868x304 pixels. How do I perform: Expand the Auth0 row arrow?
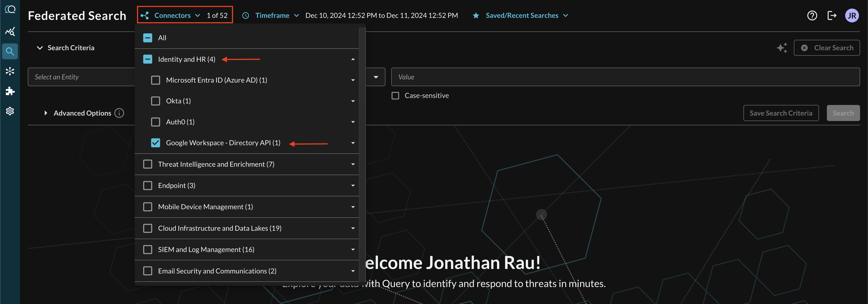(353, 122)
